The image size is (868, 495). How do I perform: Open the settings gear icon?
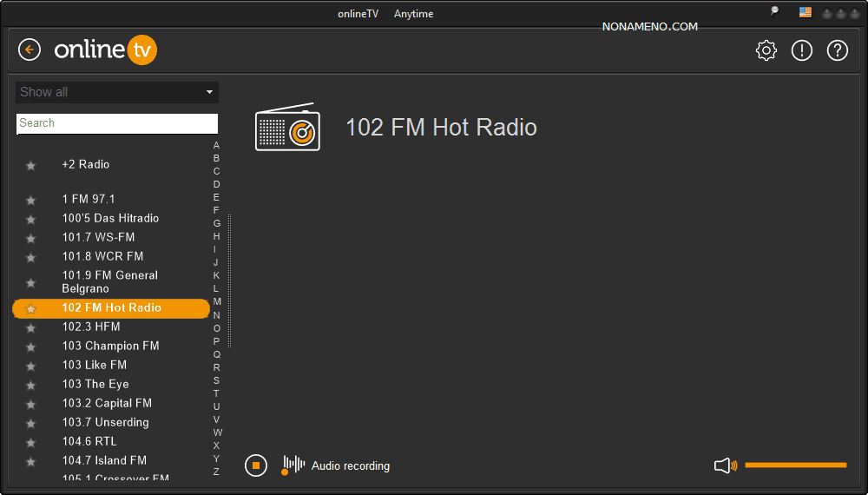(766, 50)
